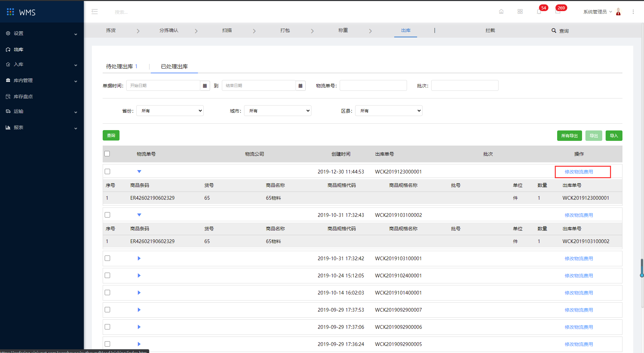The width and height of the screenshot is (644, 353).
Task: Click the 库存盘点 icon in the sidebar
Action: point(8,96)
